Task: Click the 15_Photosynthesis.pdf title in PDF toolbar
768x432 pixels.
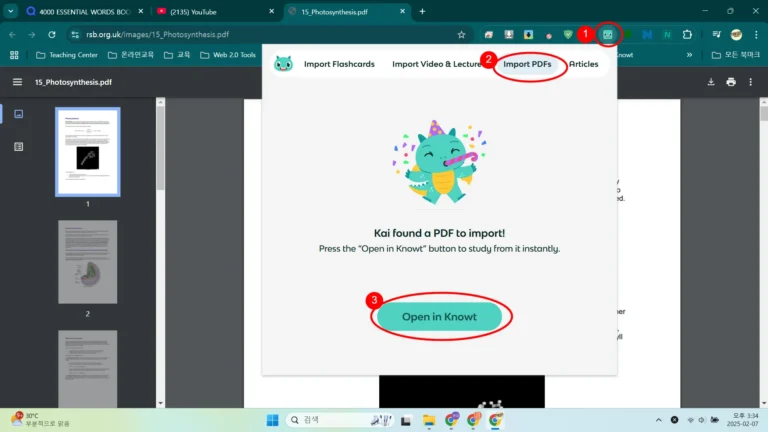Action: click(73, 82)
